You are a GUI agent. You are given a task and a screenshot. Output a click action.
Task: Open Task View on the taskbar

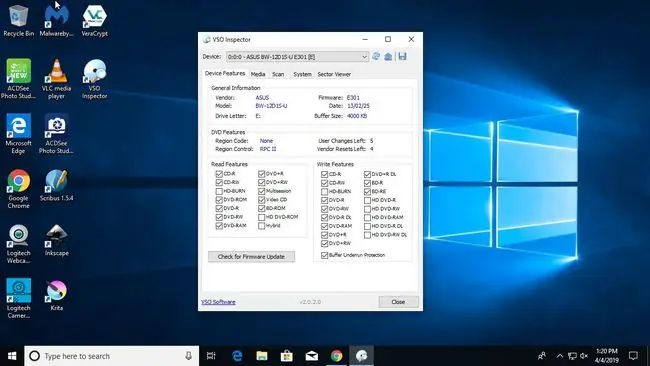click(x=211, y=356)
